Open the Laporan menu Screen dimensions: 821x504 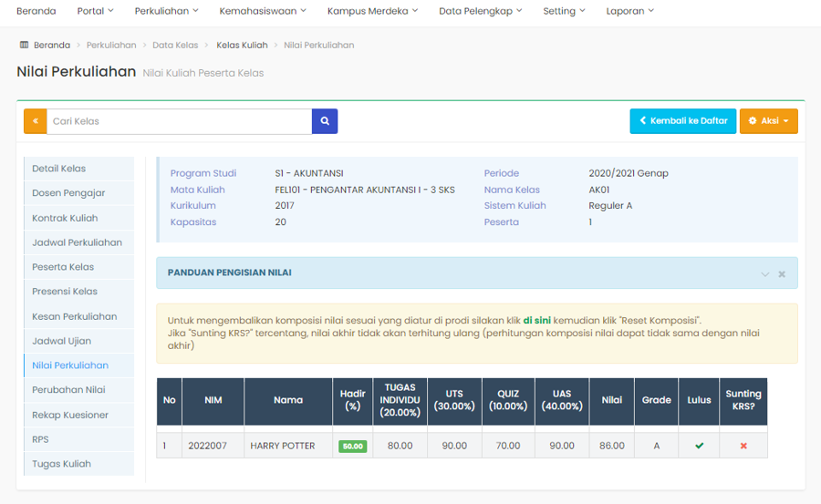coord(629,11)
